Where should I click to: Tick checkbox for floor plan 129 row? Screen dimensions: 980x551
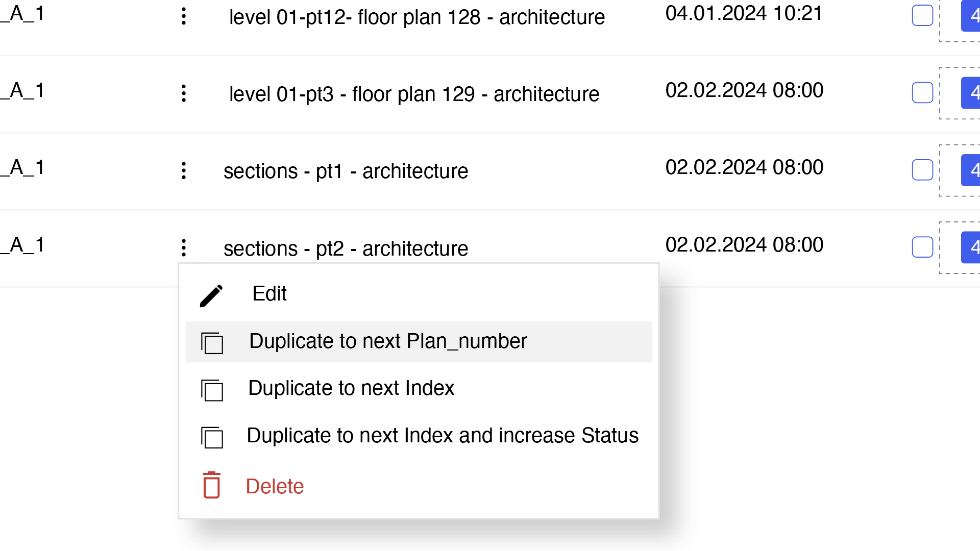(x=922, y=92)
